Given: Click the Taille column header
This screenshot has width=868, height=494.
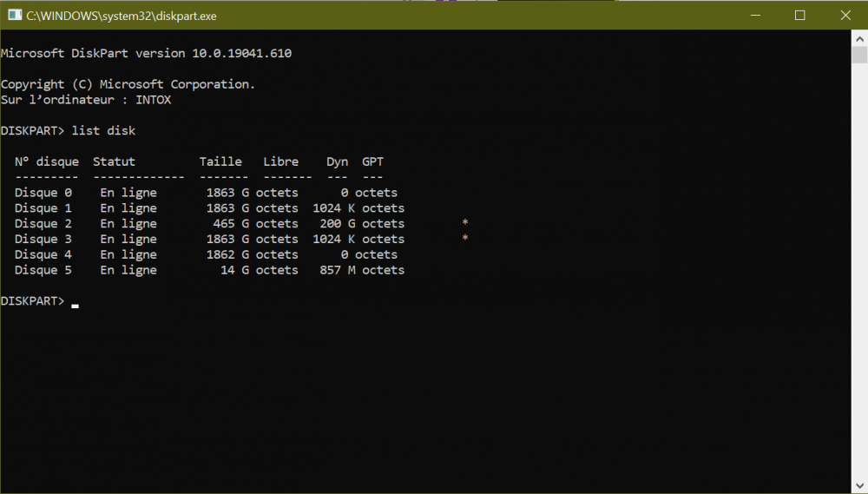Looking at the screenshot, I should 220,161.
